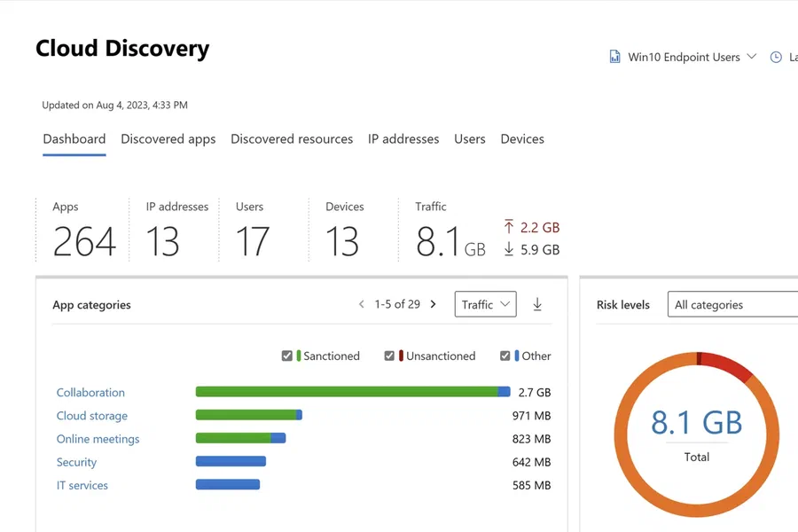Click the Updated on Aug 4, 2023 timestamp
Image resolution: width=798 pixels, height=532 pixels.
point(114,106)
